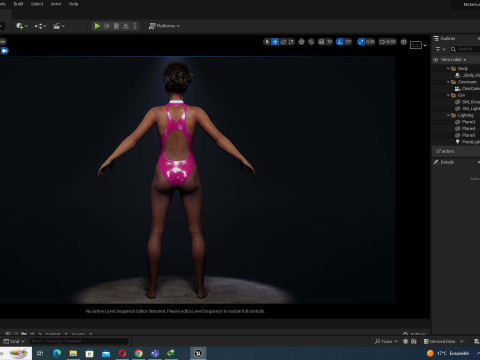Viewport: 480px width, 360px height.
Task: Open the Platforms dropdown
Action: (x=164, y=26)
